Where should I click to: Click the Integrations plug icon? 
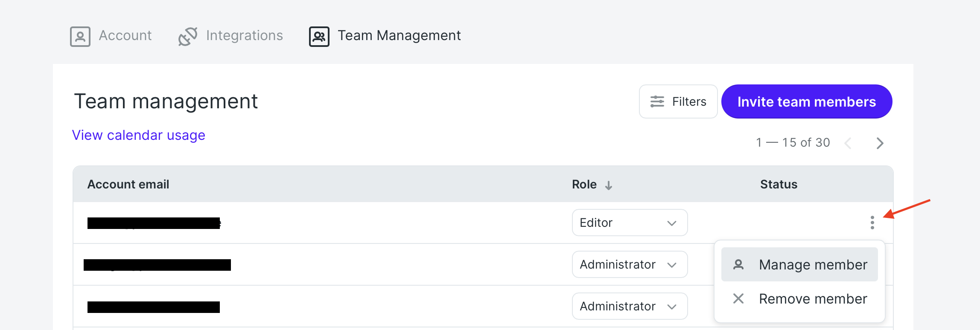point(188,36)
